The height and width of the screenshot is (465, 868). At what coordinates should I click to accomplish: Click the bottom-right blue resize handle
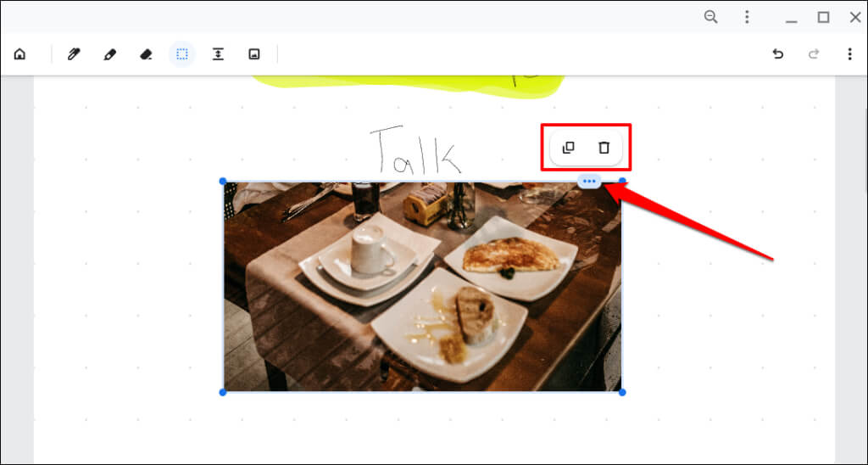click(x=622, y=392)
